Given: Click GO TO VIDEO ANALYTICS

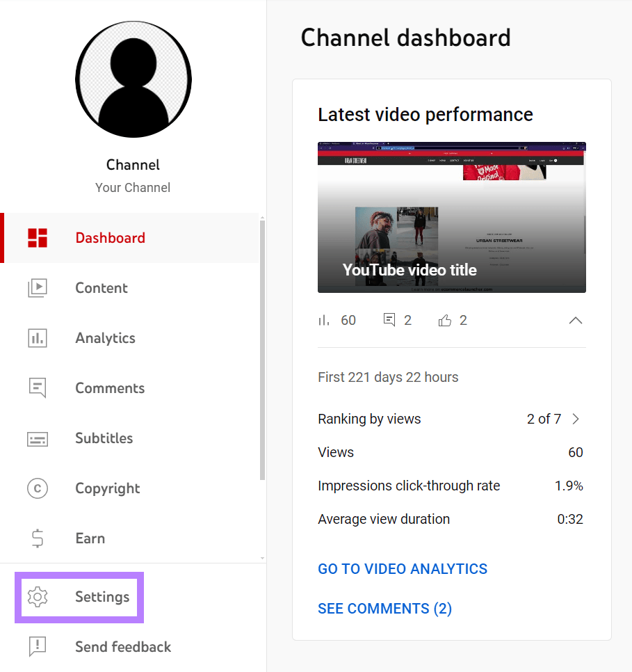Looking at the screenshot, I should (403, 568).
